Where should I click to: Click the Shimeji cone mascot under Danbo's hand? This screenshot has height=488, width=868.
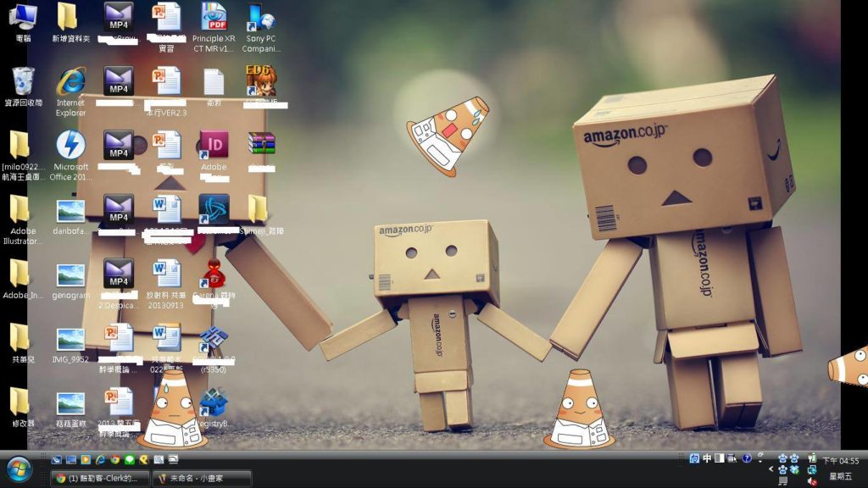(578, 409)
